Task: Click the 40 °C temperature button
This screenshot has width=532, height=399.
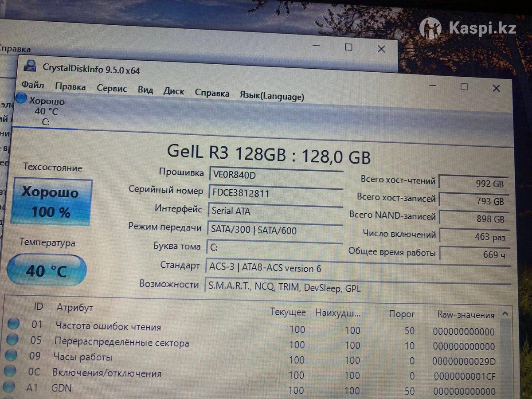Action: click(x=46, y=270)
